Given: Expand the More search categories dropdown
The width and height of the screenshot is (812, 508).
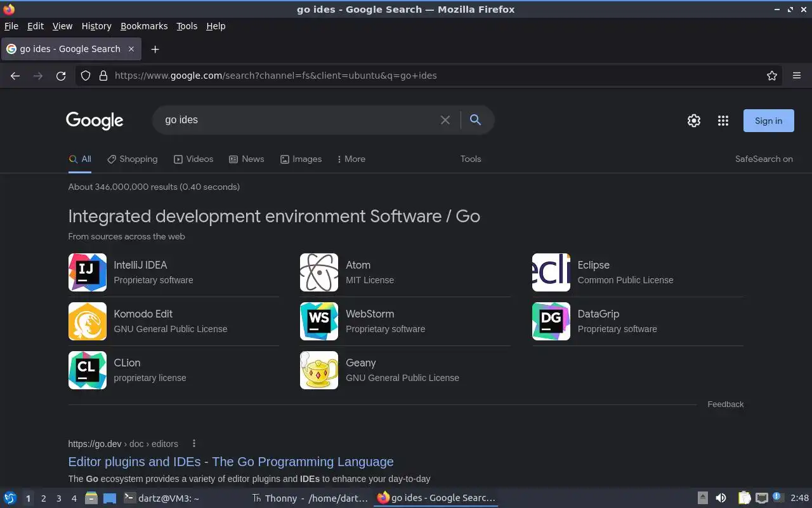Looking at the screenshot, I should [351, 159].
